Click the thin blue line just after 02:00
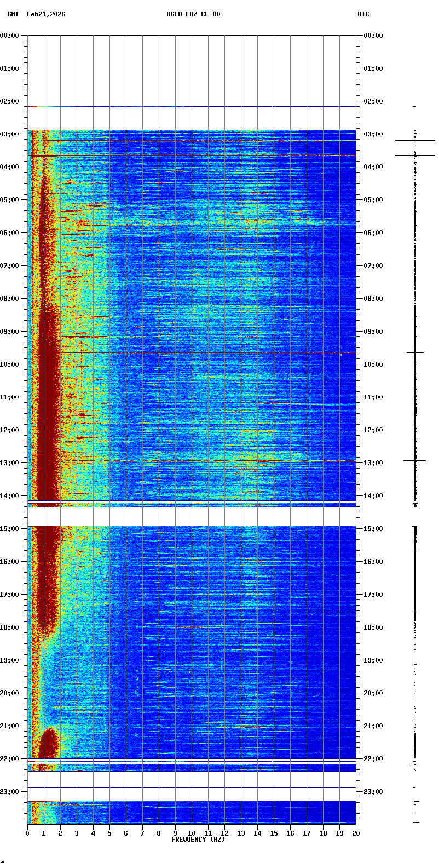The height and width of the screenshot is (868, 439). 192,107
